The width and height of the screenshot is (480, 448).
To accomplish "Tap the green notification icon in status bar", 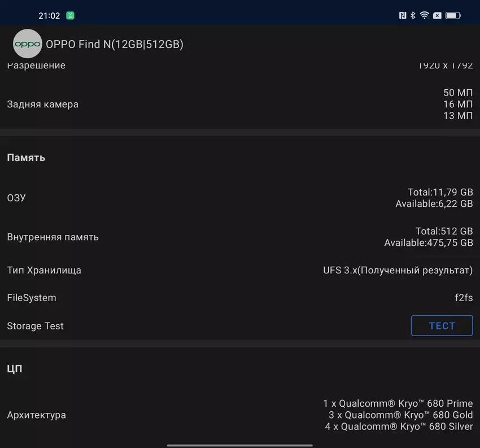I will click(x=70, y=16).
